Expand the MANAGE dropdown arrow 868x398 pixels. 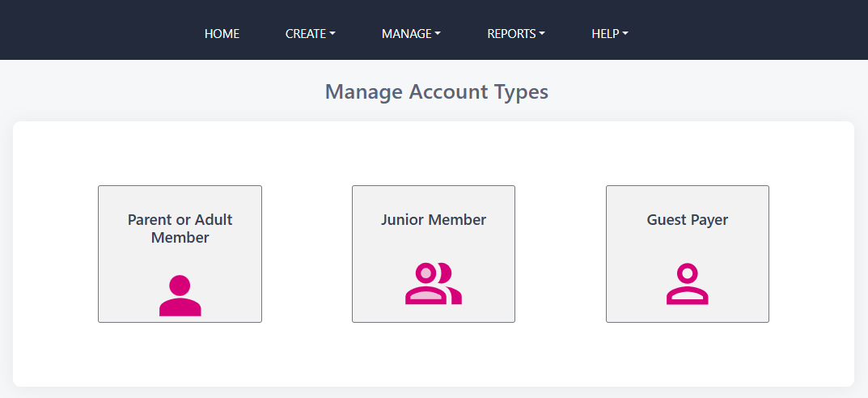[438, 34]
